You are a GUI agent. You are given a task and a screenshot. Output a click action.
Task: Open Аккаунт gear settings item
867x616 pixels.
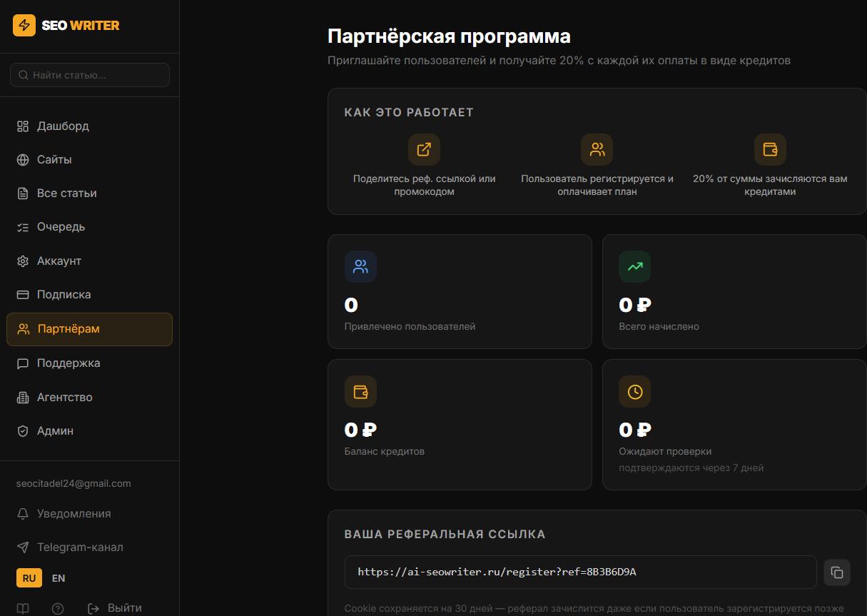(89, 261)
